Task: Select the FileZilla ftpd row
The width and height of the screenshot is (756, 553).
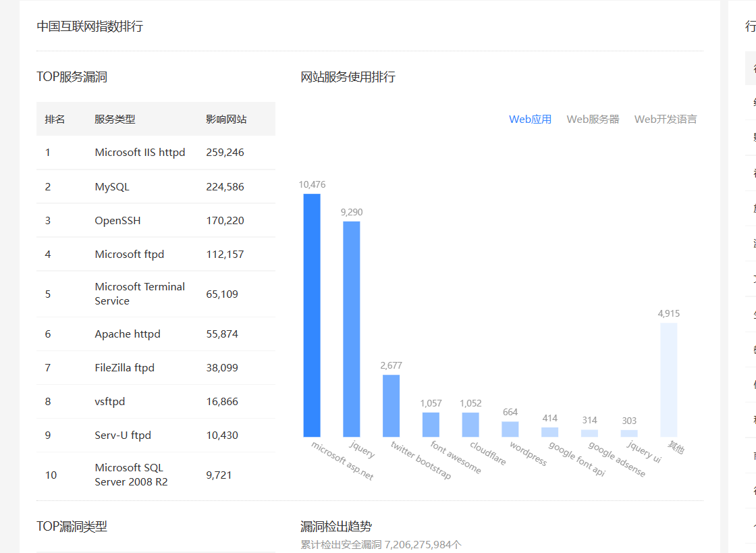Action: (x=156, y=367)
